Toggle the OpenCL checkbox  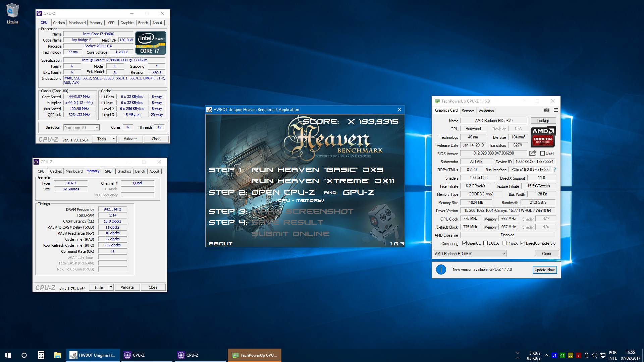coord(464,243)
